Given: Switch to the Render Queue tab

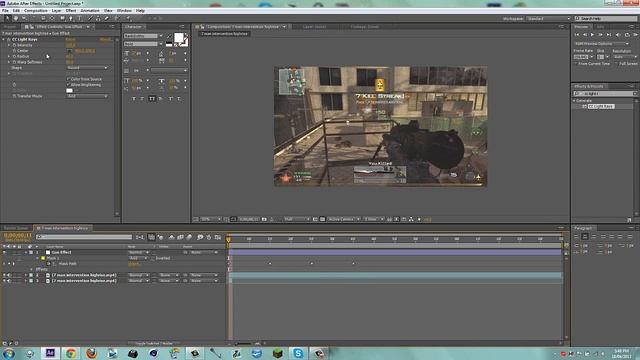Looking at the screenshot, I should (x=16, y=228).
